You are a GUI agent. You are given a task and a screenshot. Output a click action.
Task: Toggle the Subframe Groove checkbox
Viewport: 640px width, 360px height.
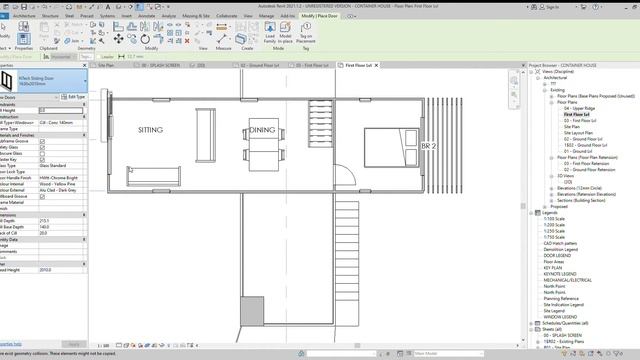click(x=42, y=141)
